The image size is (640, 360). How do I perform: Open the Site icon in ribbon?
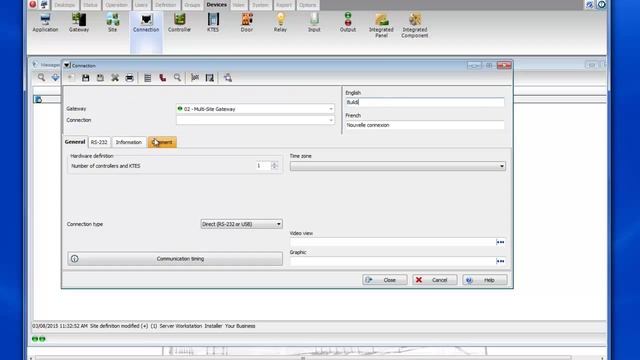point(112,23)
